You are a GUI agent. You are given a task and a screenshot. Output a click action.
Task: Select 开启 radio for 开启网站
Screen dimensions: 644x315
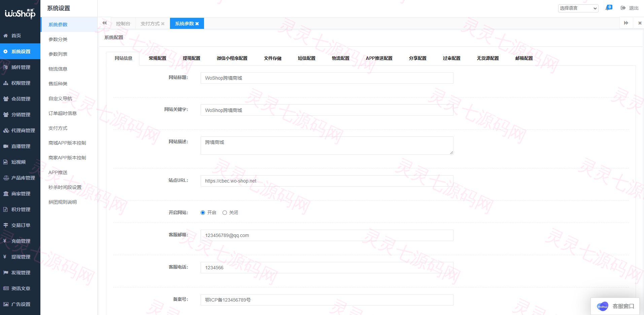click(203, 212)
